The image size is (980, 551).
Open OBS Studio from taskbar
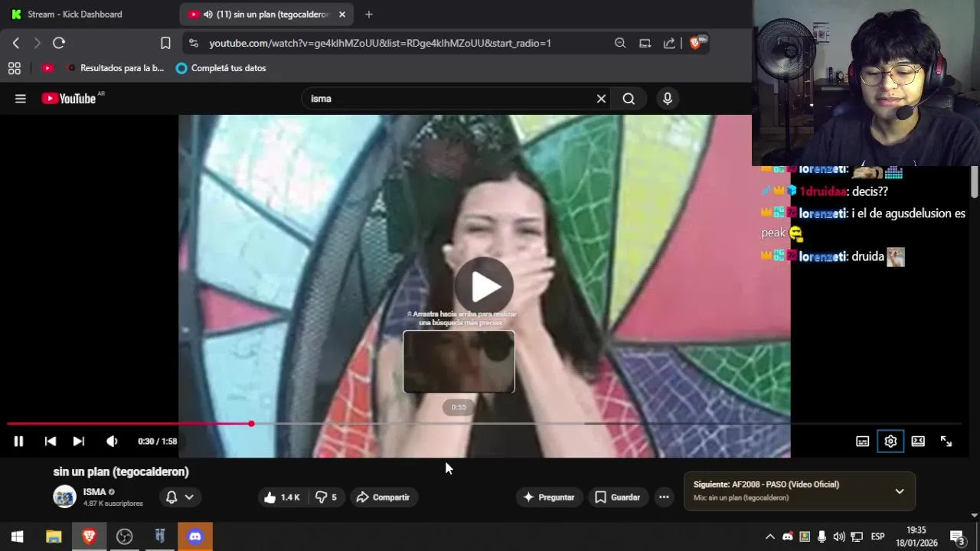(x=124, y=536)
